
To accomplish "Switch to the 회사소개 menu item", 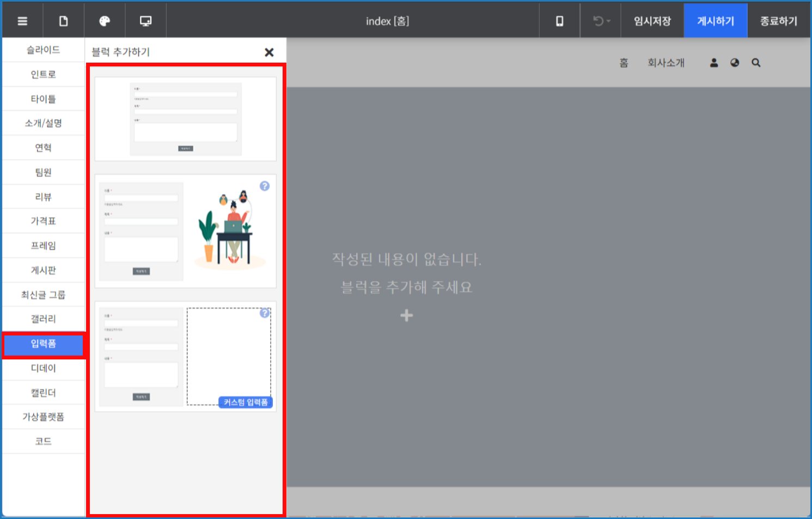I will coord(666,62).
